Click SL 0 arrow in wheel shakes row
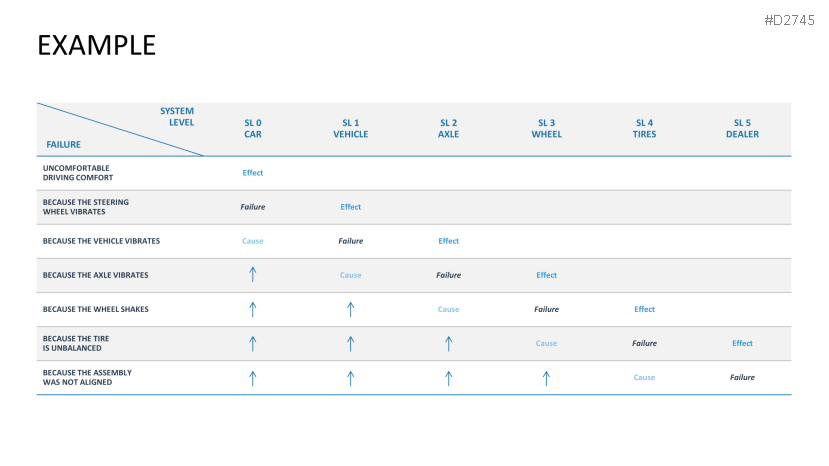 pos(253,309)
